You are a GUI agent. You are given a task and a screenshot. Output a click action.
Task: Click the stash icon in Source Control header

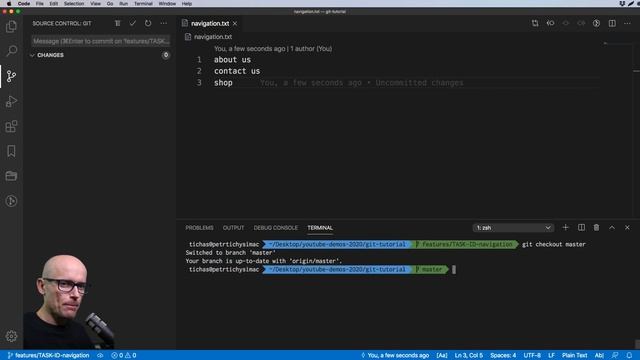click(118, 23)
